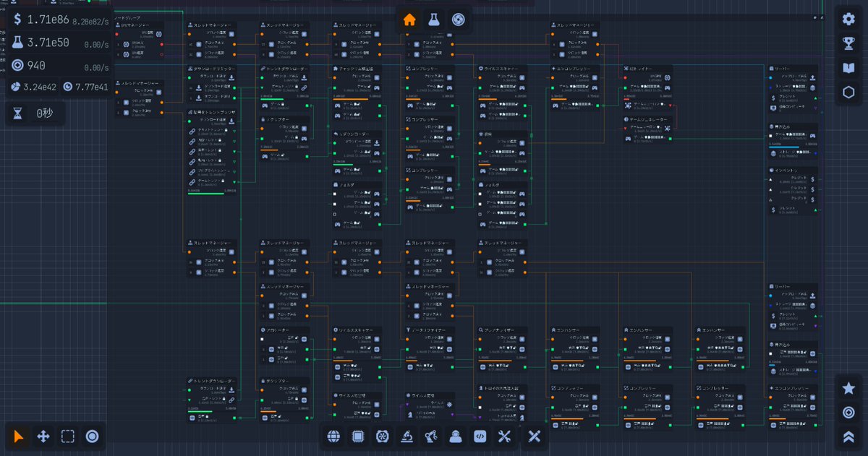Select the four-arrow move tool

click(x=43, y=436)
